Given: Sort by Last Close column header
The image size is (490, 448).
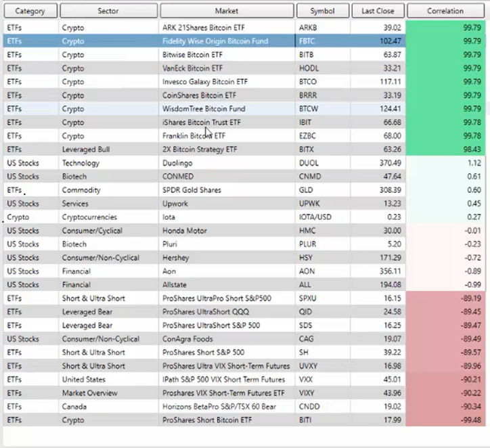Looking at the screenshot, I should [x=378, y=11].
